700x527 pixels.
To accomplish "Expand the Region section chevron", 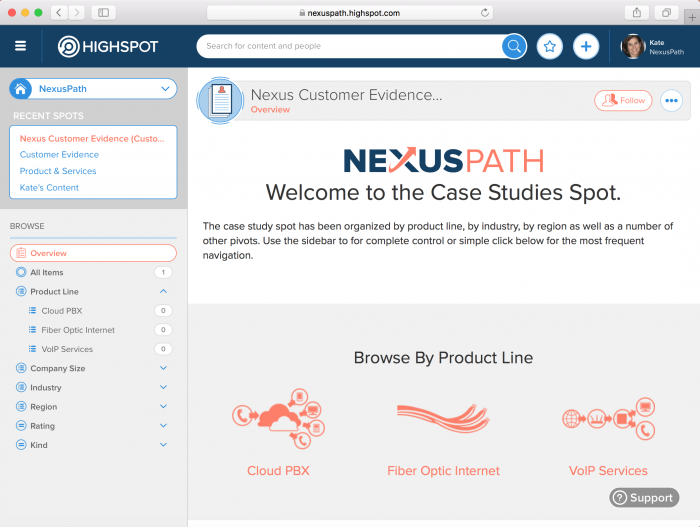I will pyautogui.click(x=163, y=406).
